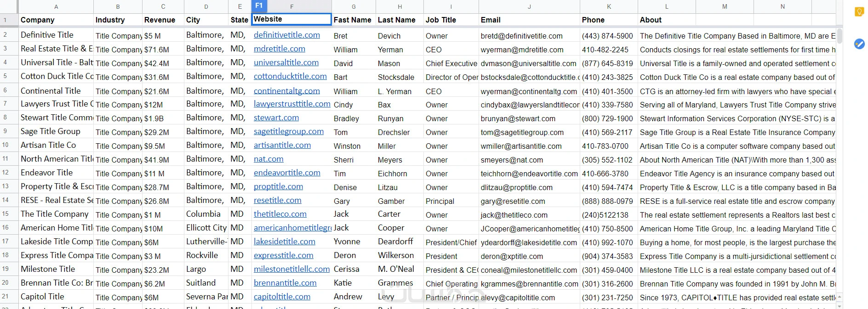868x309 pixels.
Task: Open cottonducktitle.com link
Action: [290, 76]
